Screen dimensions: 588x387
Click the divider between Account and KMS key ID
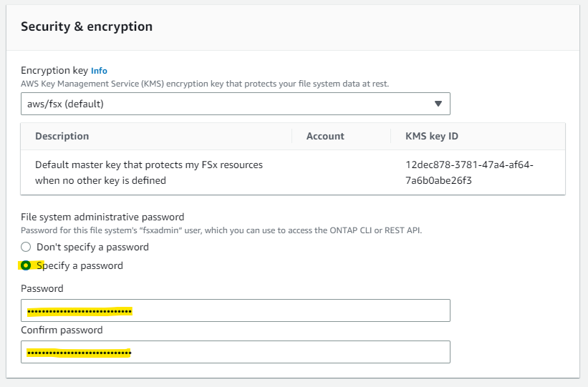click(391, 136)
